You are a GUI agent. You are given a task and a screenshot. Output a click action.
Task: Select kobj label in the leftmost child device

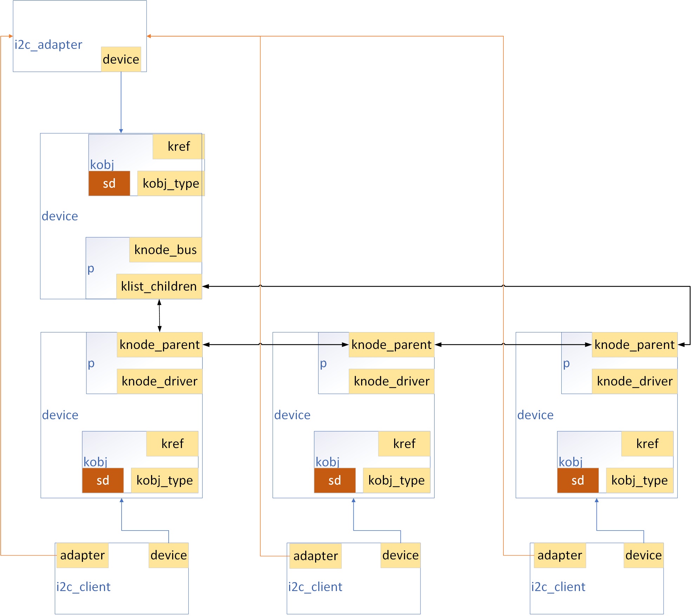pyautogui.click(x=95, y=462)
